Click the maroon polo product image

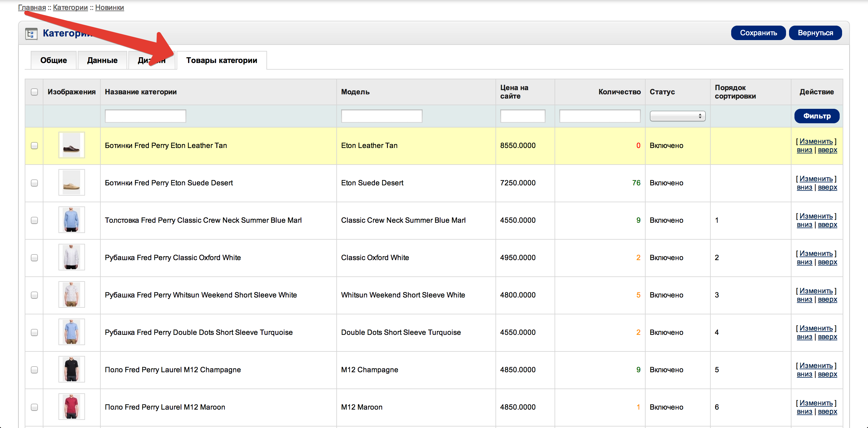coord(71,407)
